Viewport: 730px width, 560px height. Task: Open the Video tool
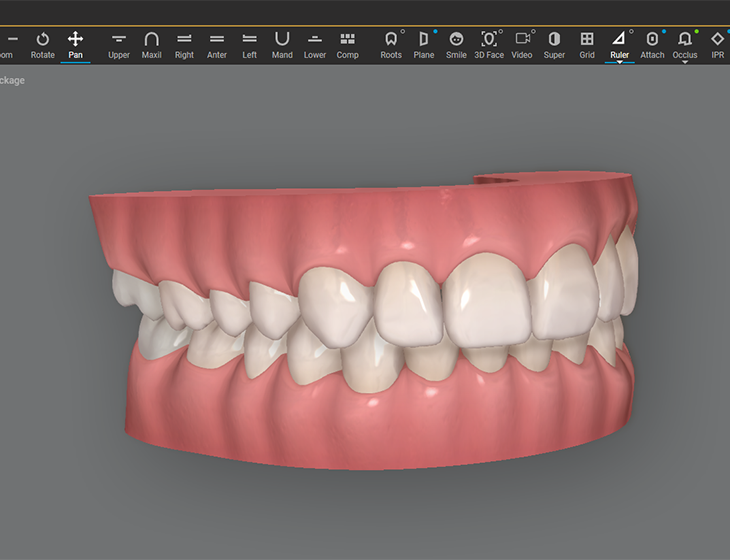[x=522, y=44]
